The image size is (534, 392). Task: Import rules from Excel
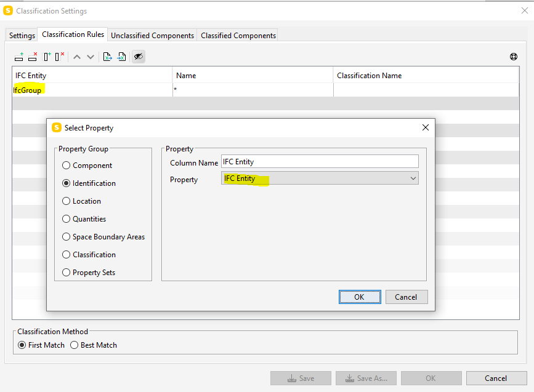121,57
